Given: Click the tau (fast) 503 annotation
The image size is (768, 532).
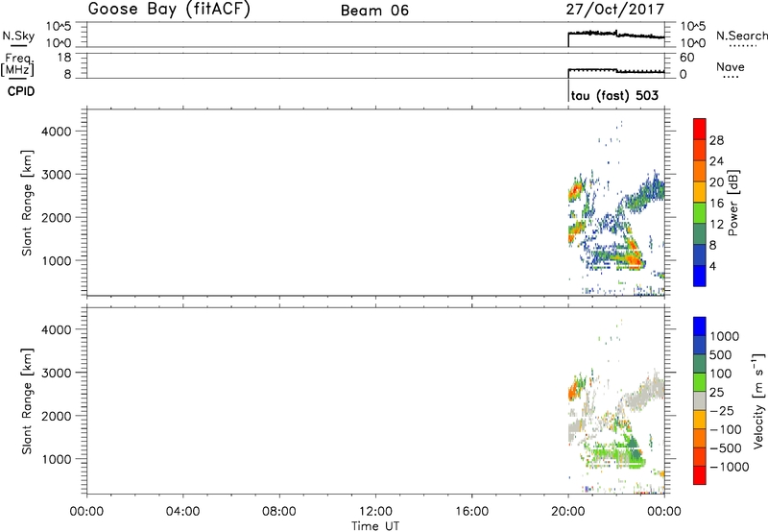Looking at the screenshot, I should (614, 95).
